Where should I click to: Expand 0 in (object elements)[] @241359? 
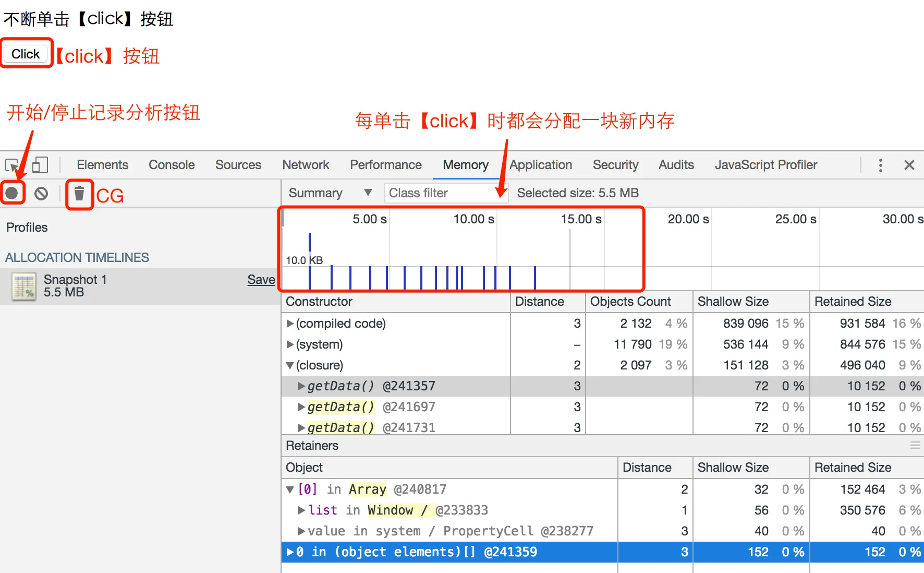(x=290, y=552)
